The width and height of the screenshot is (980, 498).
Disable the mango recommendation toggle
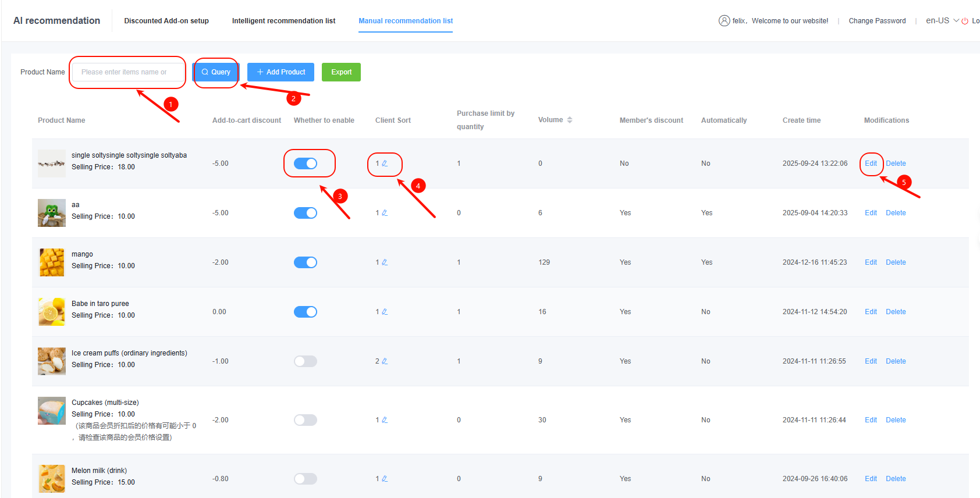pos(306,262)
